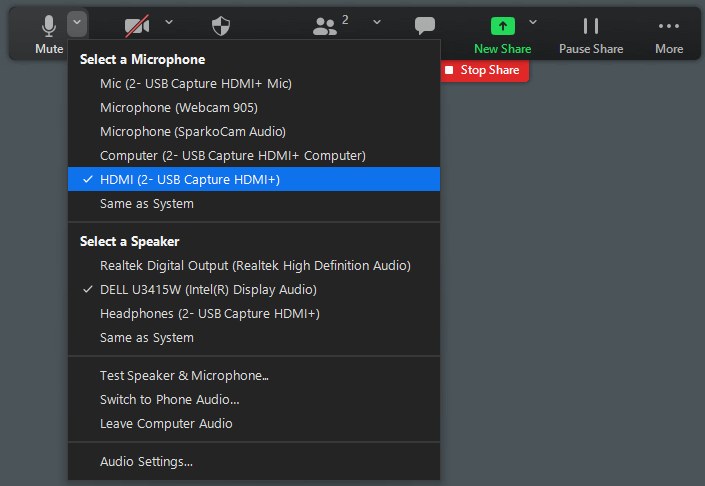Click the green New Share icon
705x486 pixels.
click(503, 26)
